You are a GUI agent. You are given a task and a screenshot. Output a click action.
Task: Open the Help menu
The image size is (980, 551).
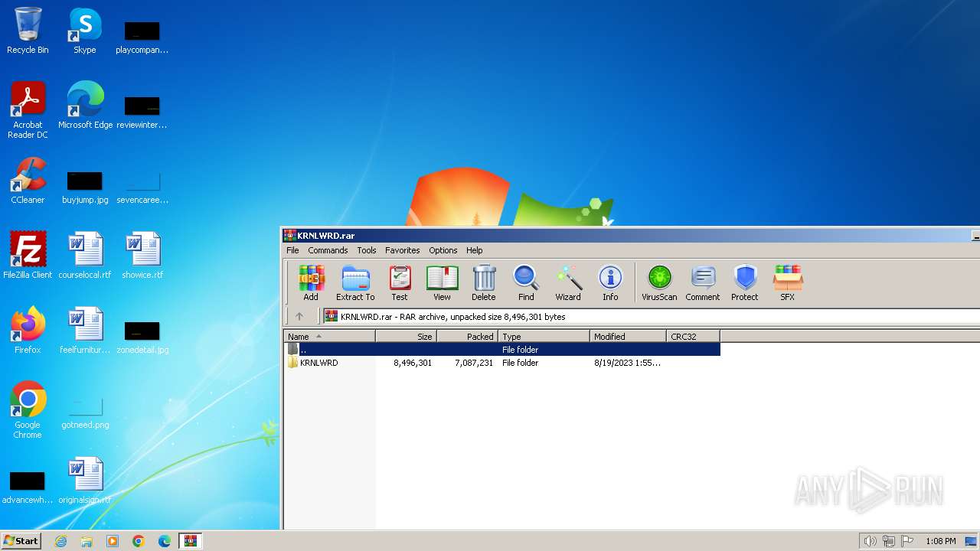[x=475, y=250]
